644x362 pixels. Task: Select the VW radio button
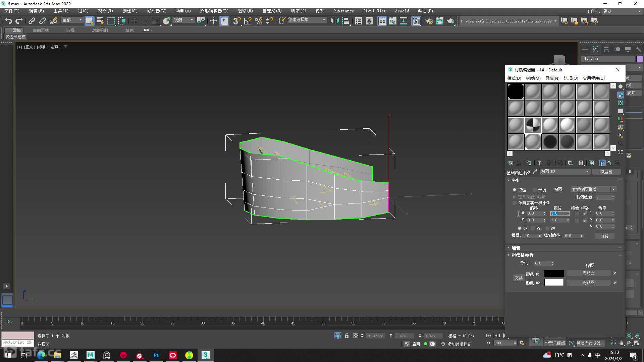point(533,228)
